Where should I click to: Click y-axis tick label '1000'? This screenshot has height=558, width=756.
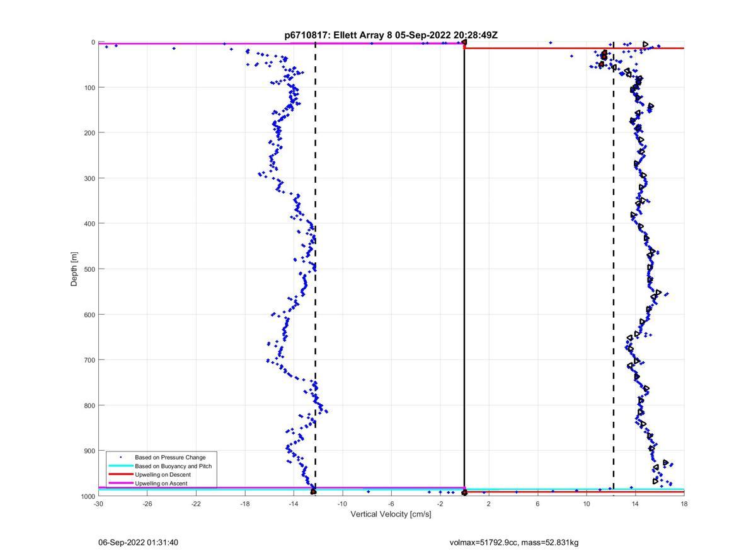point(88,496)
